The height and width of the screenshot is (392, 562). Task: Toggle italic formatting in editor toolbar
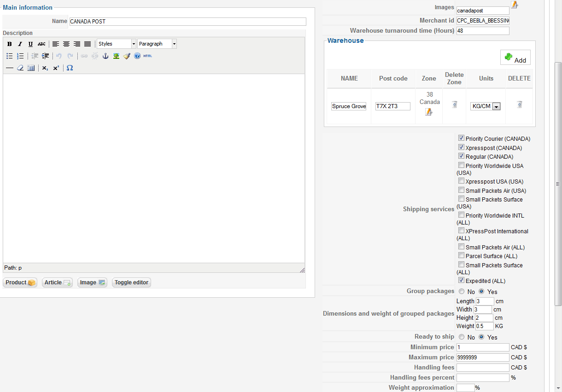tap(20, 44)
